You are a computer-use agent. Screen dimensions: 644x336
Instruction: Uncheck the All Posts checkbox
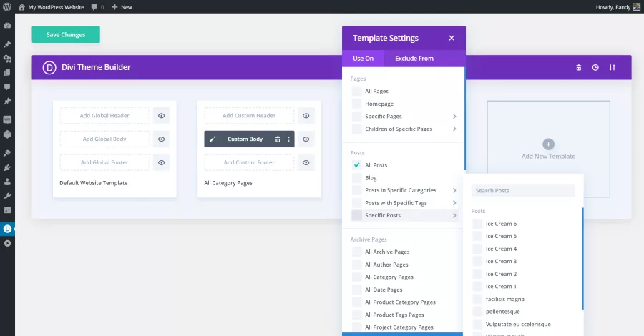(x=357, y=165)
